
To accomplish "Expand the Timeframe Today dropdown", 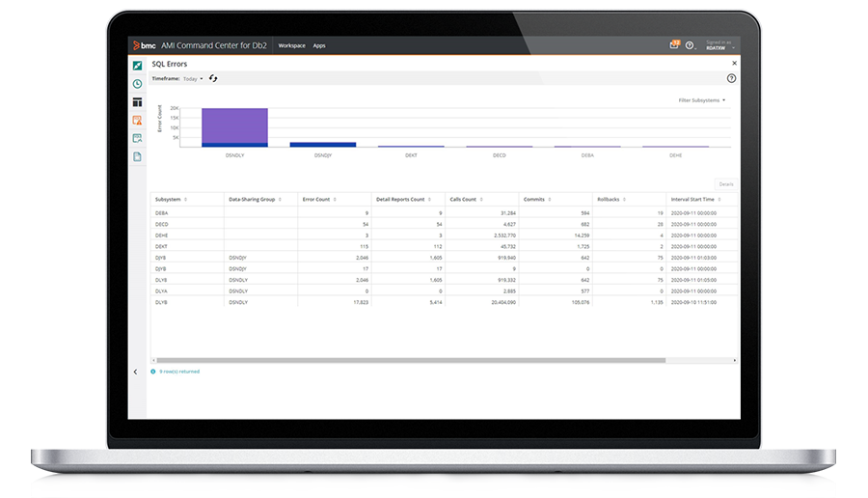I will (193, 79).
